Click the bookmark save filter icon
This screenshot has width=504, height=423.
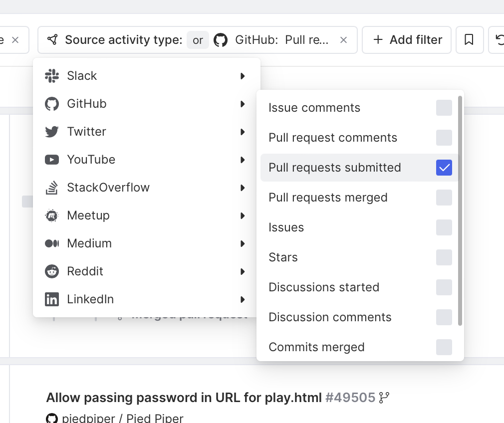[469, 40]
